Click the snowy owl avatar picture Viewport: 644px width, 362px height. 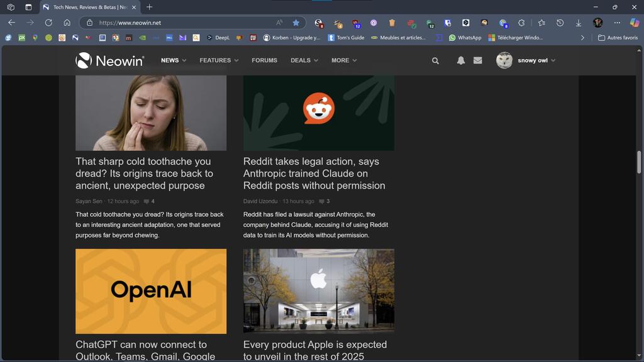coord(504,60)
